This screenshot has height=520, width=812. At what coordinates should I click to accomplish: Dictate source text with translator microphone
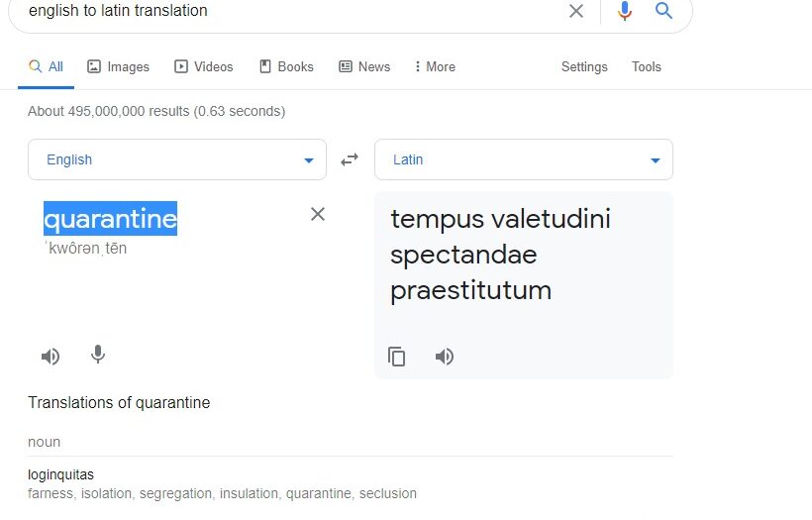pos(97,355)
